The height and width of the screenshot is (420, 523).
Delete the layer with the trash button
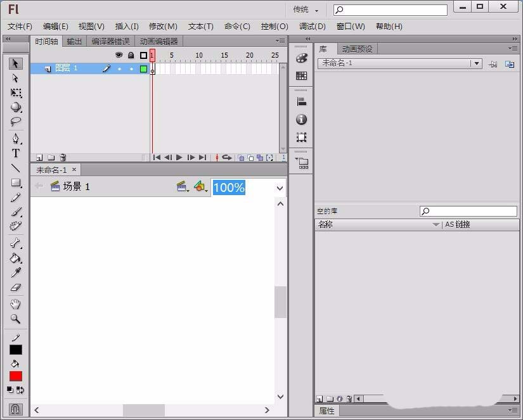(x=61, y=157)
